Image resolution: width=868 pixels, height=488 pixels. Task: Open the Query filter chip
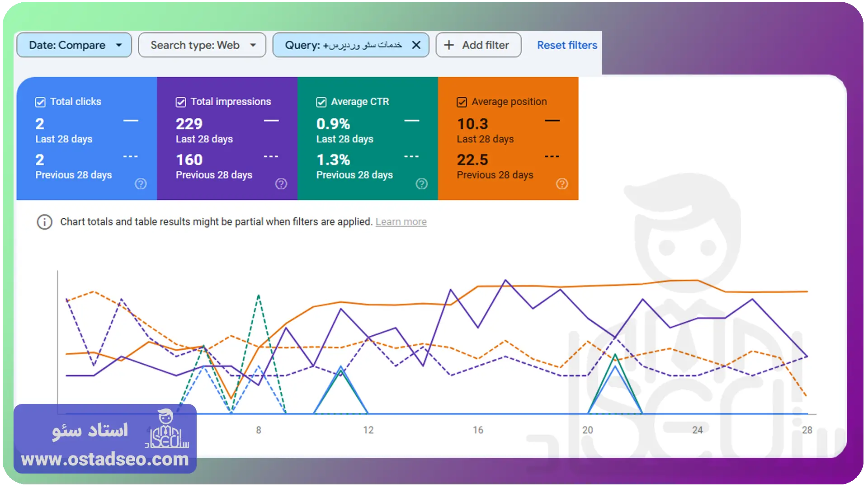pyautogui.click(x=343, y=45)
